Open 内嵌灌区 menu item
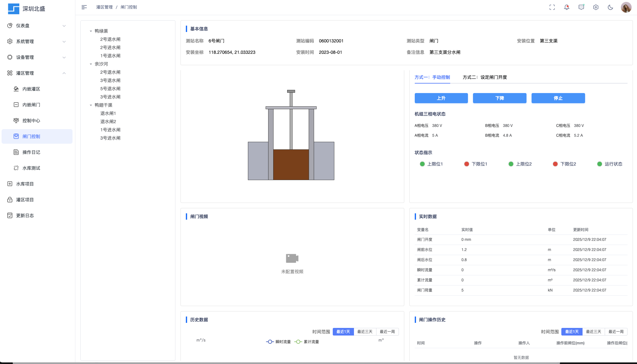 click(x=37, y=89)
